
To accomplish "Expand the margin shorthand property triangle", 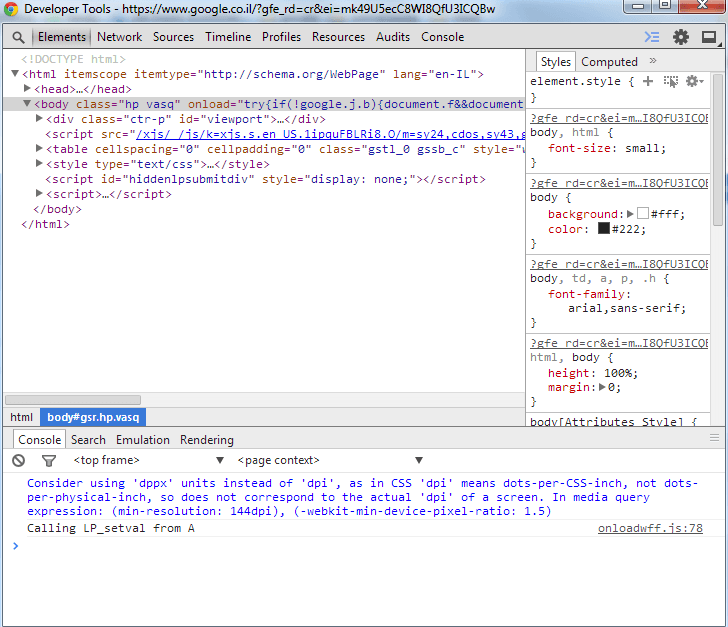I will pos(602,387).
